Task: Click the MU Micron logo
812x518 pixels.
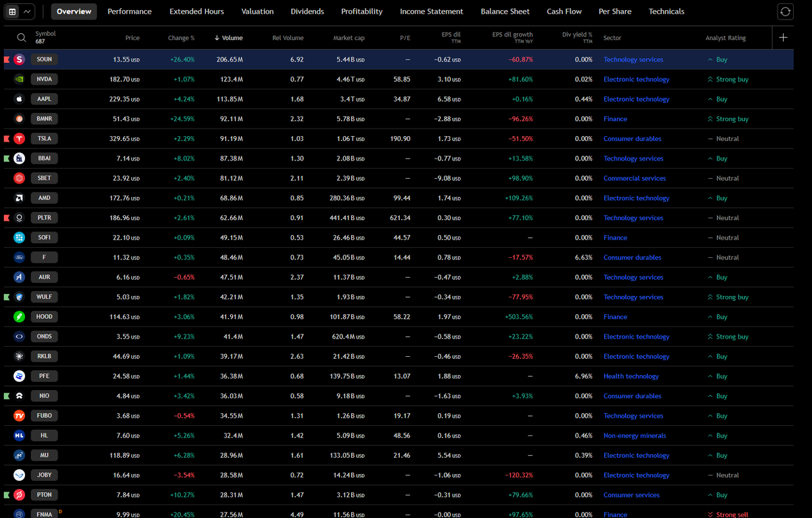Action: tap(19, 455)
